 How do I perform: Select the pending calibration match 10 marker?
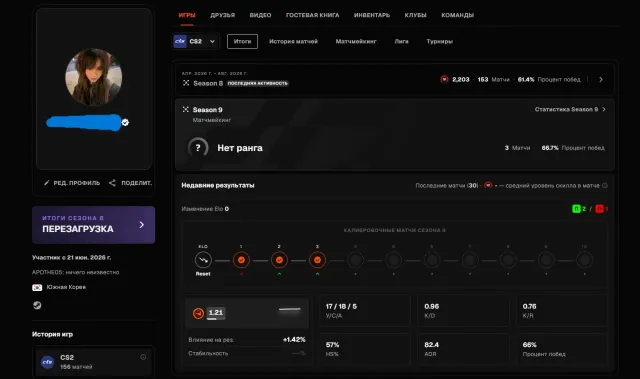click(x=584, y=260)
